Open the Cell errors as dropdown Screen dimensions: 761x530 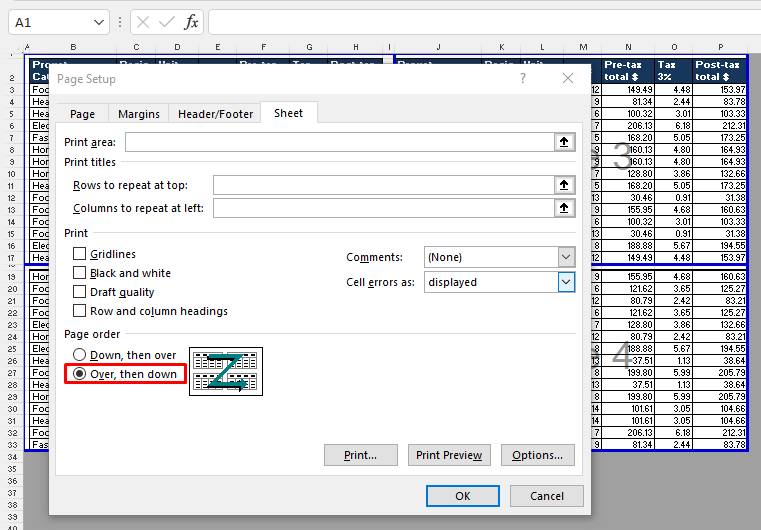click(x=566, y=282)
